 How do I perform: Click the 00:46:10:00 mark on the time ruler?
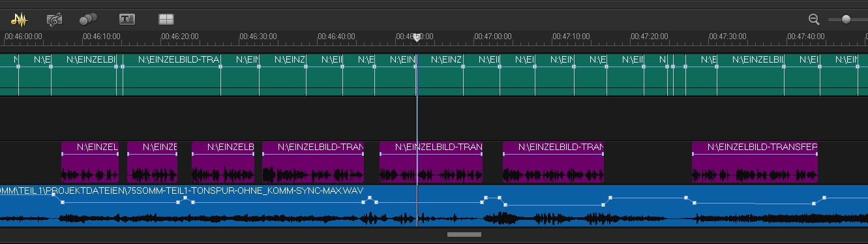pyautogui.click(x=102, y=37)
